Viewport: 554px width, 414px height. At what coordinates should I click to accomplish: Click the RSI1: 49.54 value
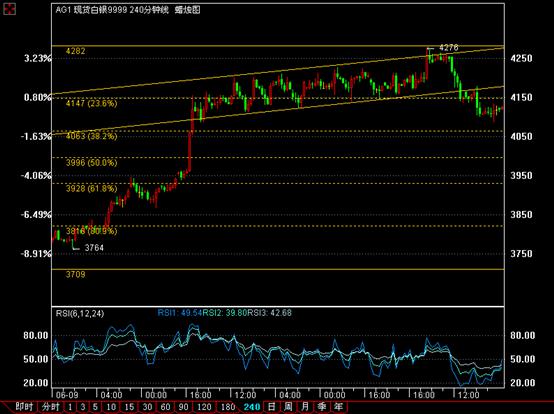click(180, 313)
